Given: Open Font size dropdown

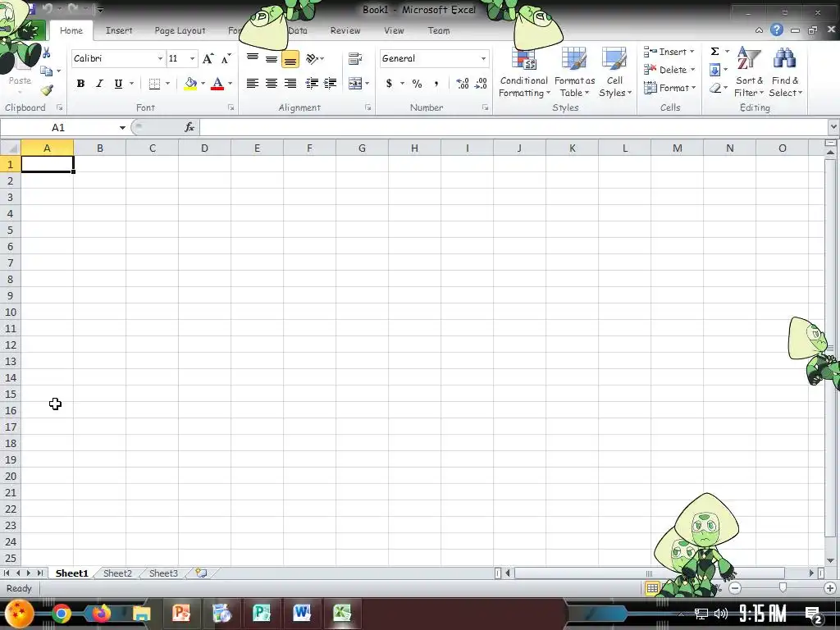Looking at the screenshot, I should pyautogui.click(x=192, y=58).
